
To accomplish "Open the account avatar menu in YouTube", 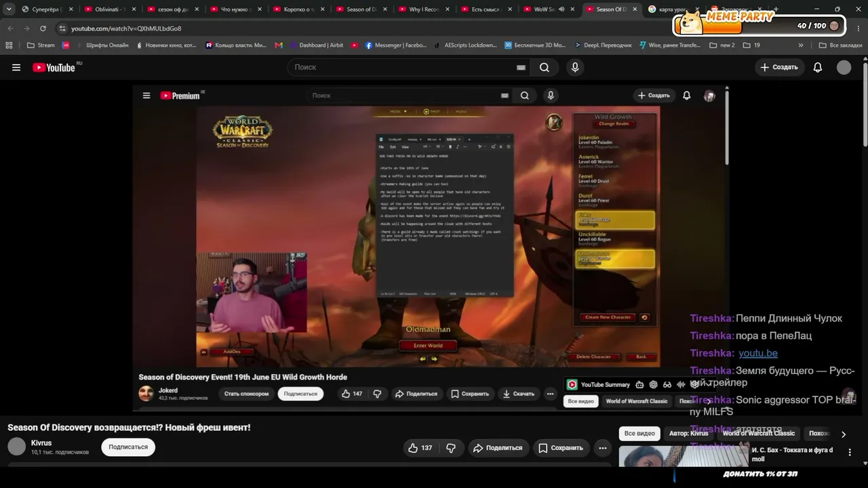I will click(844, 67).
